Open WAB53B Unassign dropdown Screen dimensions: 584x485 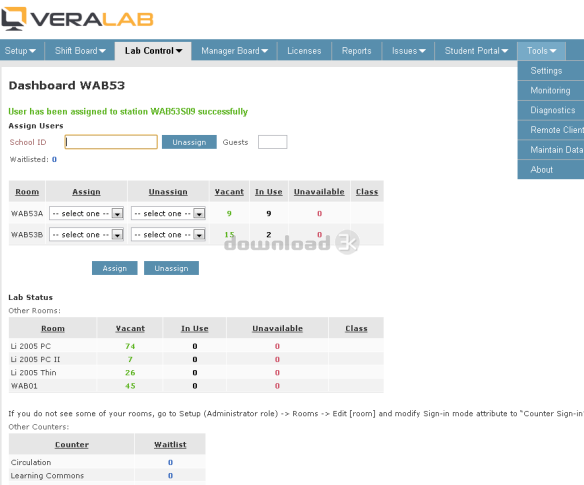168,235
